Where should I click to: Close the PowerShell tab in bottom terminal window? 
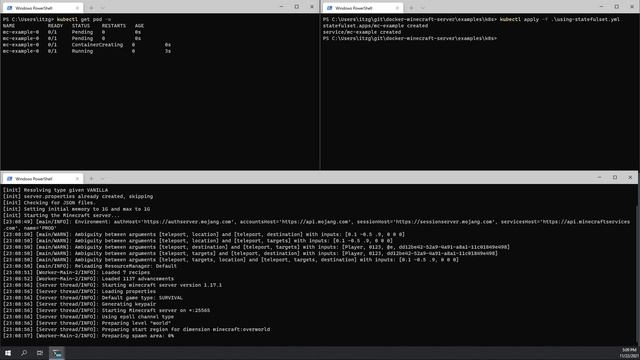77,178
